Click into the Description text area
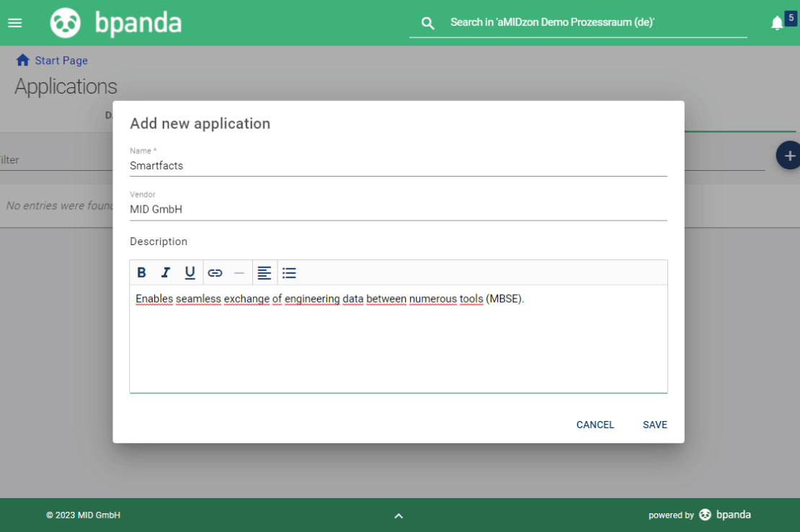 pyautogui.click(x=398, y=339)
